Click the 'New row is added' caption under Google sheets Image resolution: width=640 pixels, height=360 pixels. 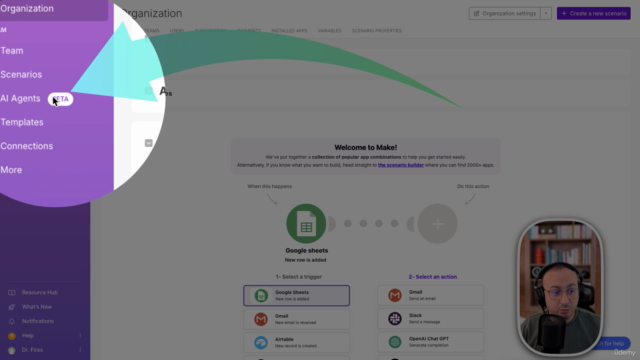coord(305,260)
